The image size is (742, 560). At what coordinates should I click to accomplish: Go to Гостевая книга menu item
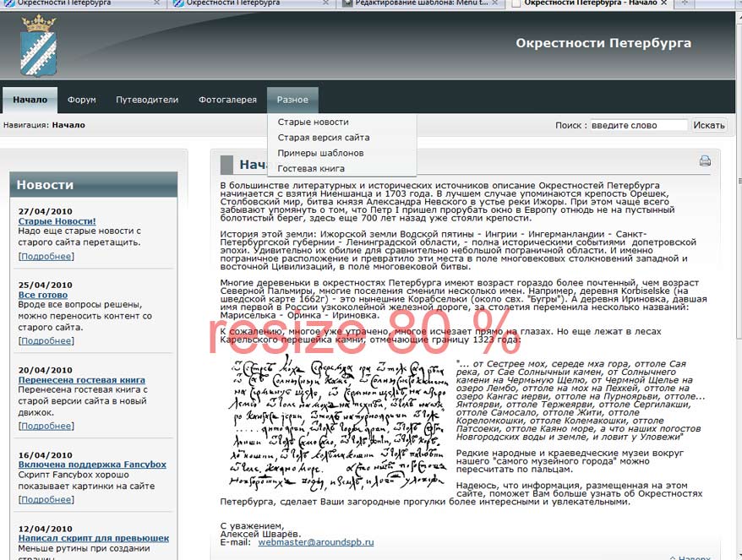click(310, 168)
